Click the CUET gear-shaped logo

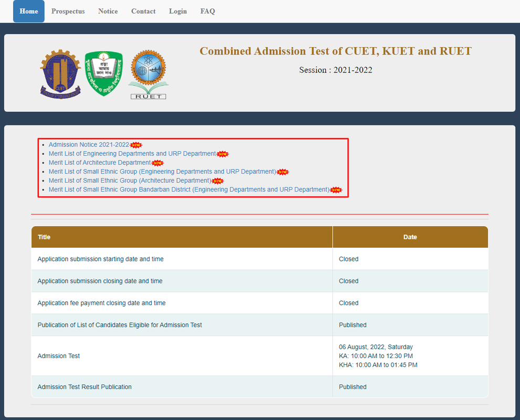click(x=60, y=75)
